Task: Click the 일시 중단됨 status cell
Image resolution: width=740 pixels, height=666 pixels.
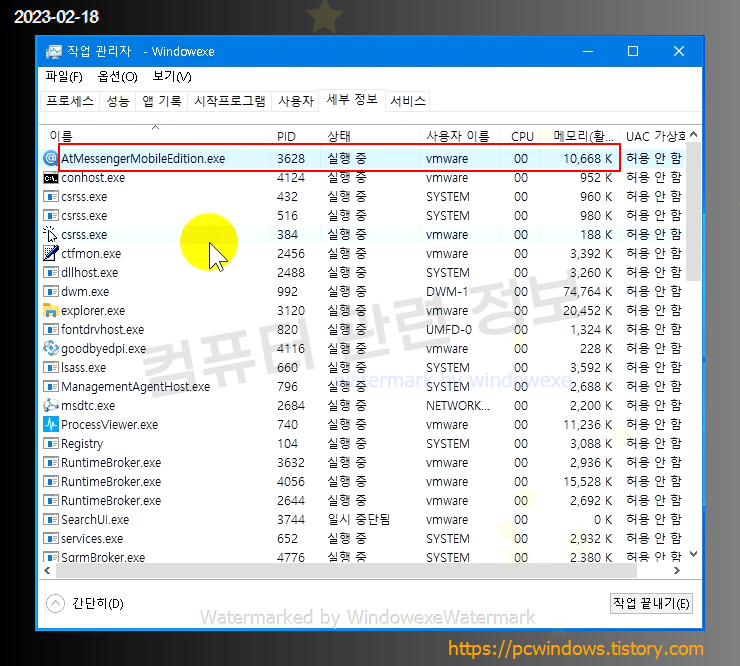Action: [x=359, y=519]
